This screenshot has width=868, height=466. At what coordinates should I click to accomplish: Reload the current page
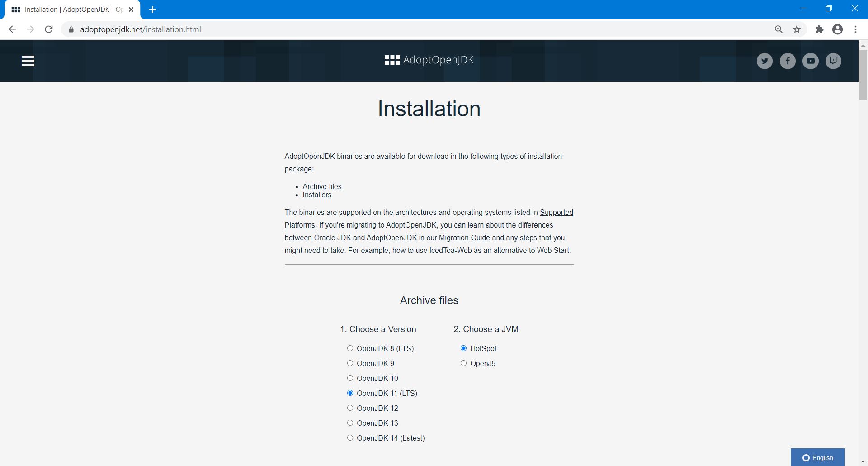click(x=49, y=29)
